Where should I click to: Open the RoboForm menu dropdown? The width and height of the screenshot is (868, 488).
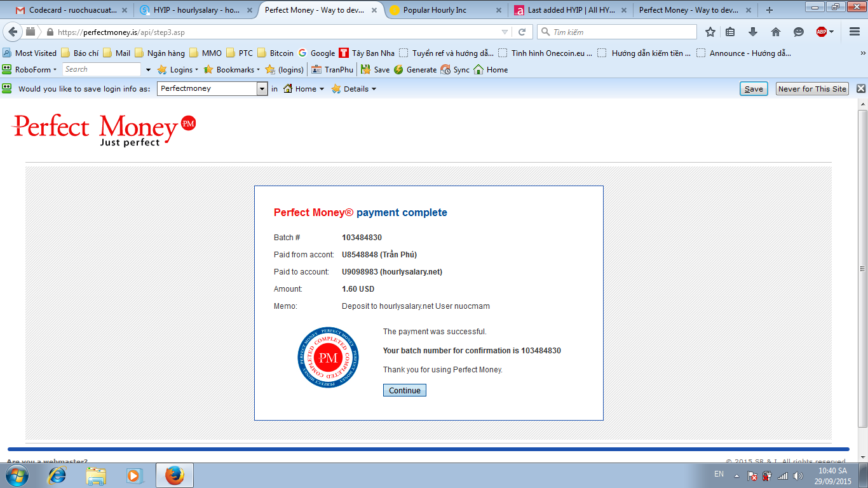point(29,70)
